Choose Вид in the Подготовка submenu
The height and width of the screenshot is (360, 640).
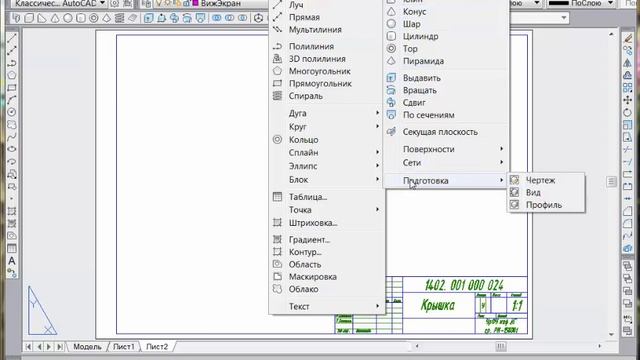546,192
